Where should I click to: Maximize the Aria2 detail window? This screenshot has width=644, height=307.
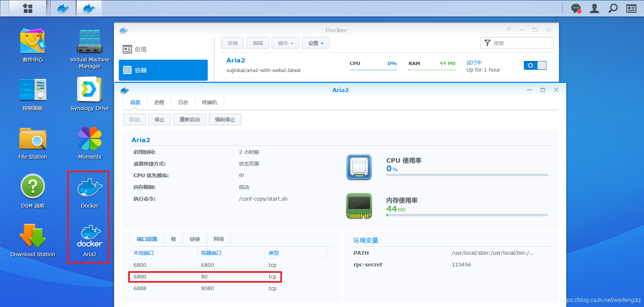[543, 90]
